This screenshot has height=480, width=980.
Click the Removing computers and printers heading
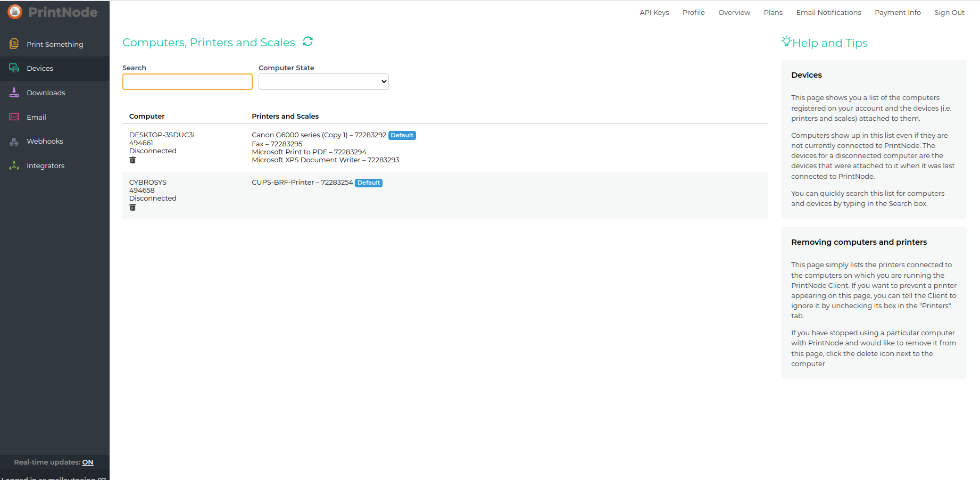tap(859, 242)
